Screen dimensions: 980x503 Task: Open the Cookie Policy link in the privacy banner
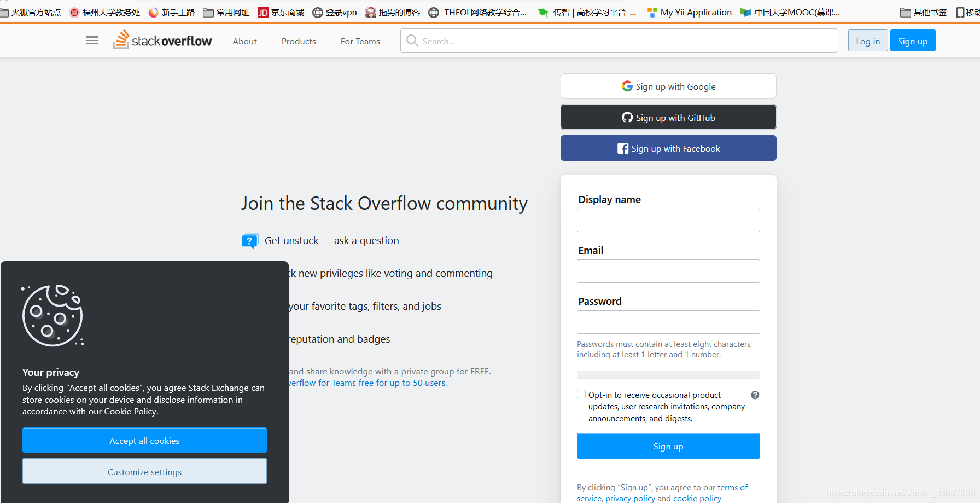pos(130,411)
